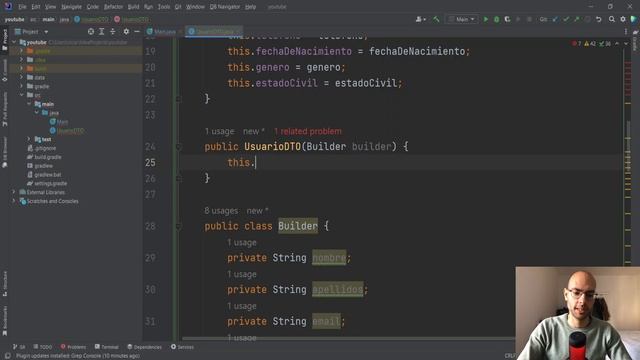Open IDE settings with the toolbar gear icon
This screenshot has width=640, height=360.
(623, 19)
